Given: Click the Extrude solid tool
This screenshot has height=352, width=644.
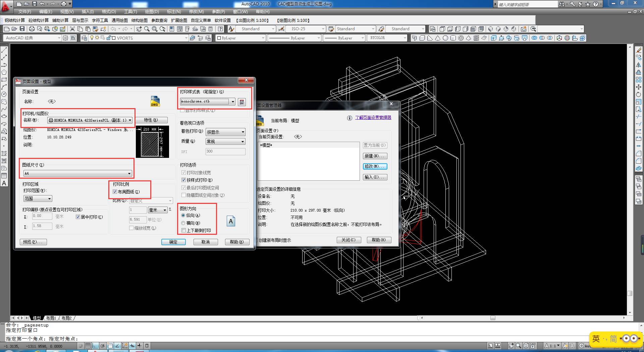Looking at the screenshot, I should (x=494, y=38).
